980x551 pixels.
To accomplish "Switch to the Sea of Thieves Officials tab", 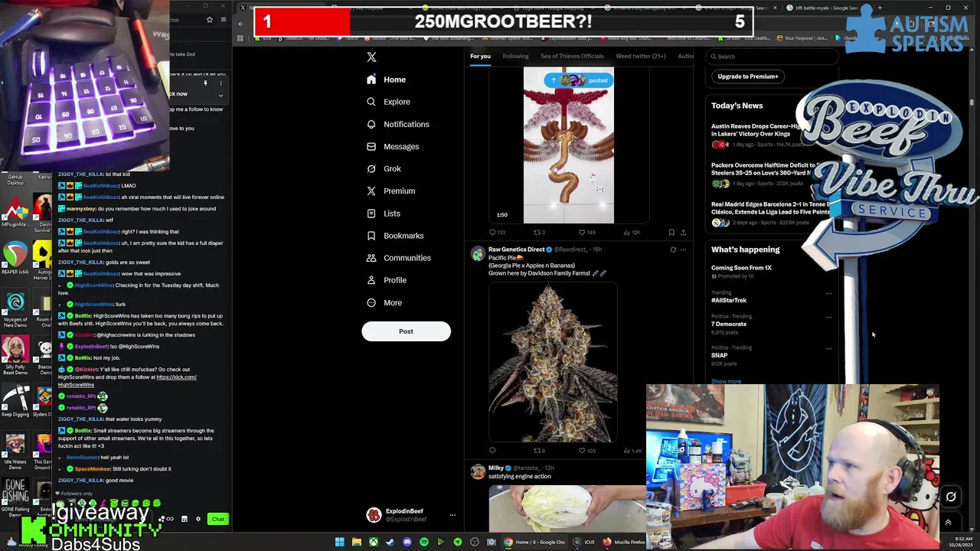I will (572, 56).
